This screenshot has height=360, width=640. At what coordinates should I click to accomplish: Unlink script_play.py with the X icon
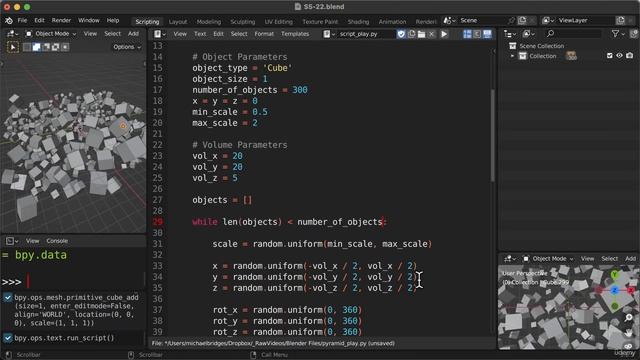point(431,34)
